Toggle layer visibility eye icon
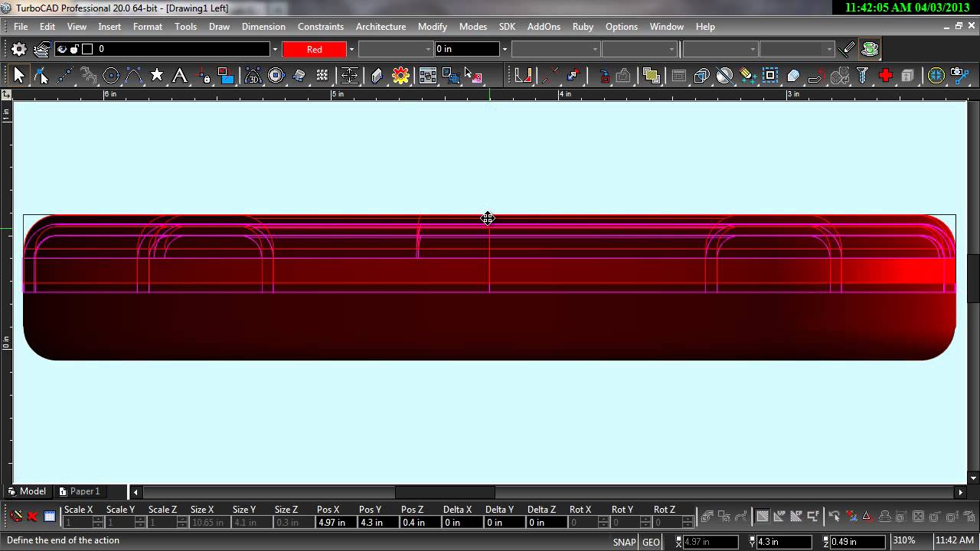 (x=61, y=49)
